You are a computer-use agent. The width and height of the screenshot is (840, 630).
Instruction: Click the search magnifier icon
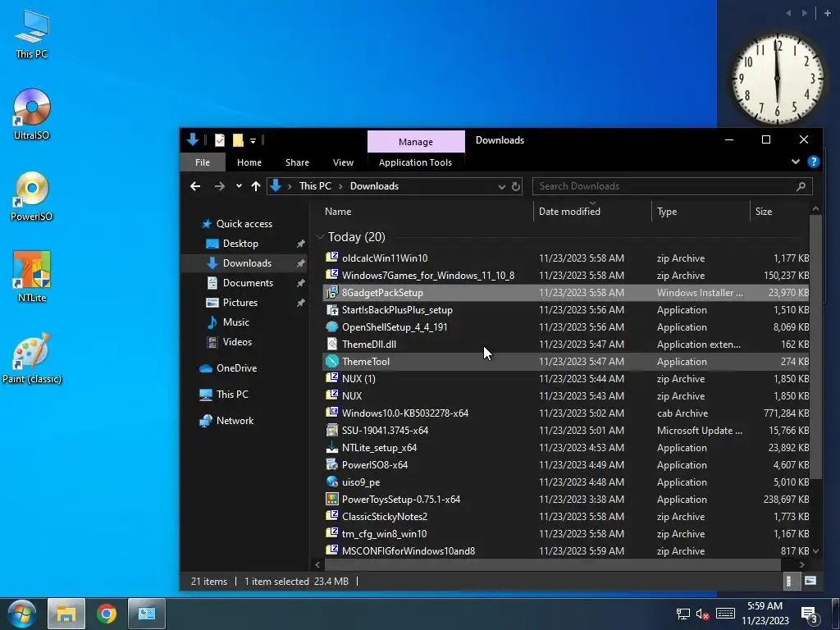pyautogui.click(x=801, y=186)
